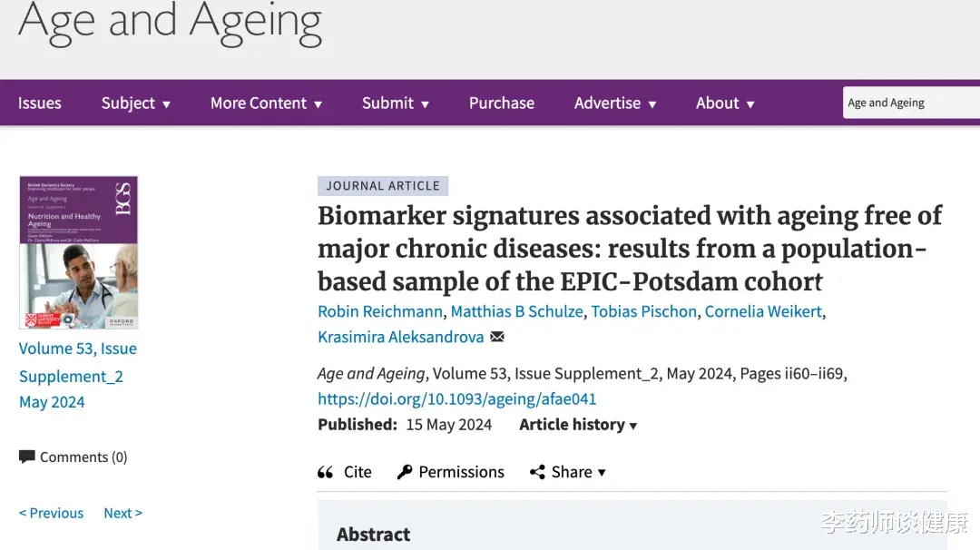This screenshot has width=980, height=550.
Task: Click the Permissions key icon
Action: click(405, 472)
